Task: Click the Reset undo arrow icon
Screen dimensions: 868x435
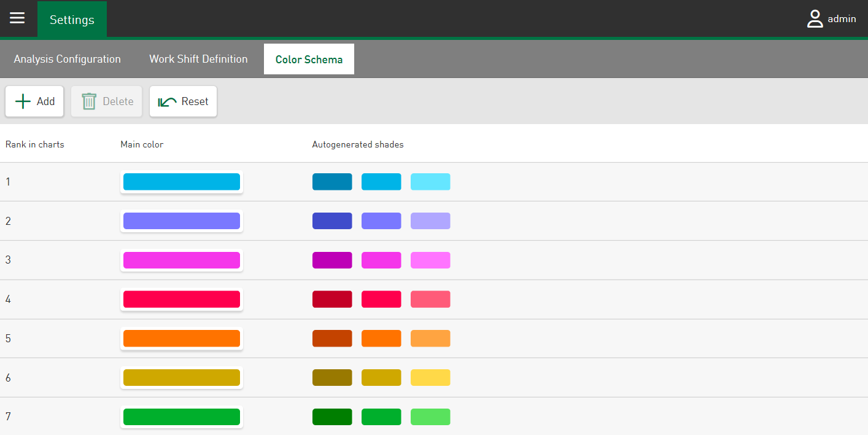Action: pyautogui.click(x=167, y=102)
